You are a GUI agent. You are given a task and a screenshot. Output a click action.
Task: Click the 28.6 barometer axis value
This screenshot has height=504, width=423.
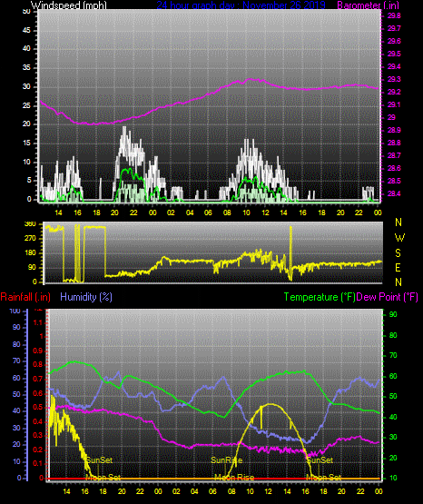pyautogui.click(x=394, y=168)
